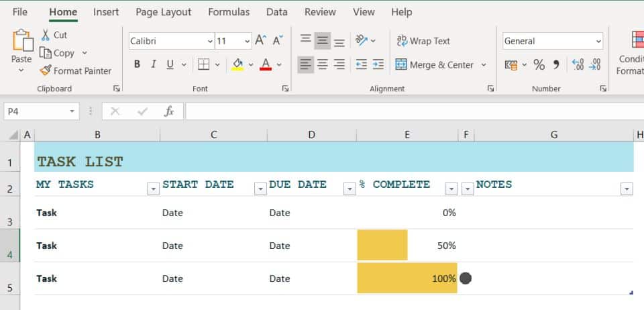Switch to the Data tab
Viewport: 644px width, 310px height.
click(277, 12)
